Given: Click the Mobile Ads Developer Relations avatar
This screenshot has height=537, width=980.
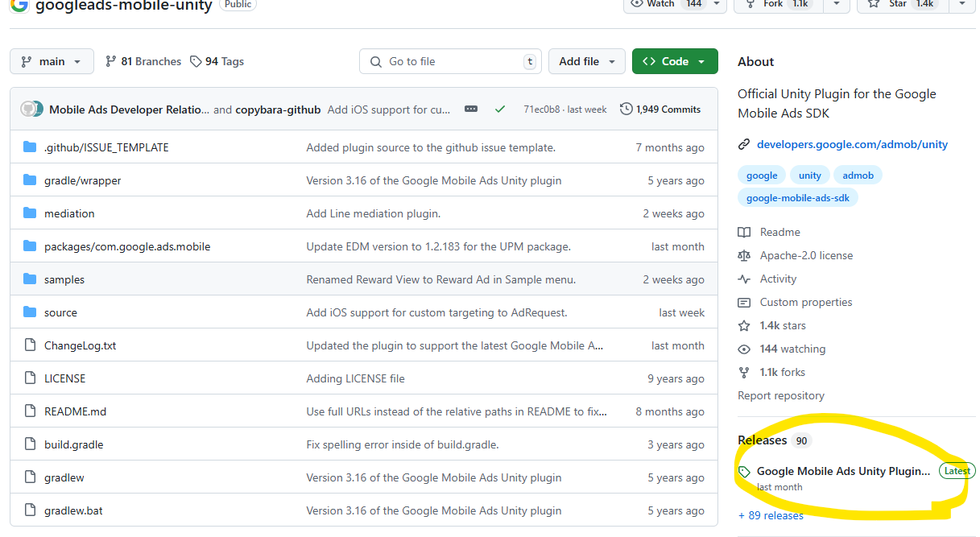Looking at the screenshot, I should (x=29, y=109).
